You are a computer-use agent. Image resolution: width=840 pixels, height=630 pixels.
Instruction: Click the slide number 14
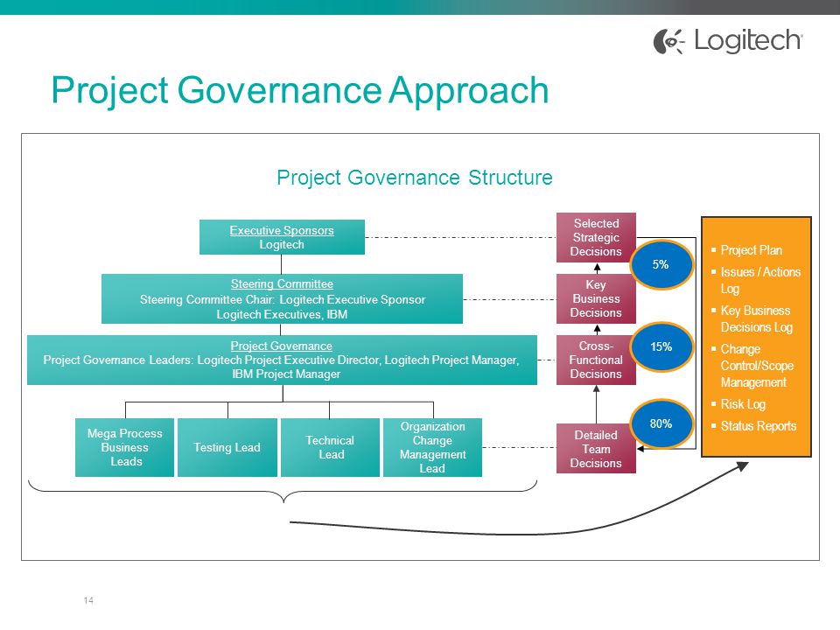pyautogui.click(x=88, y=600)
